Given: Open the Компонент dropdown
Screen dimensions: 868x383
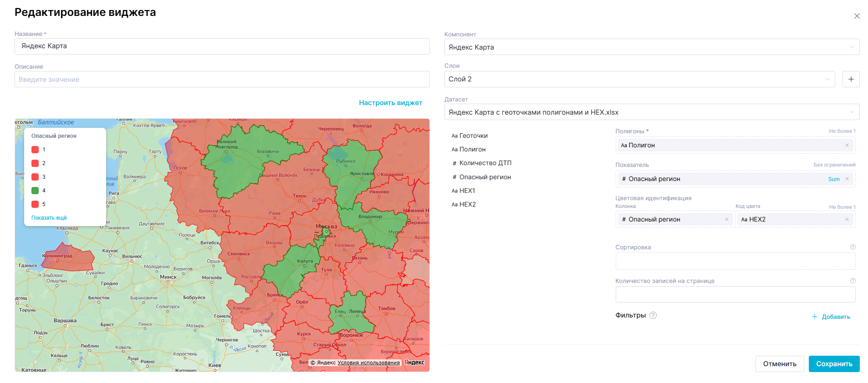Looking at the screenshot, I should point(651,47).
